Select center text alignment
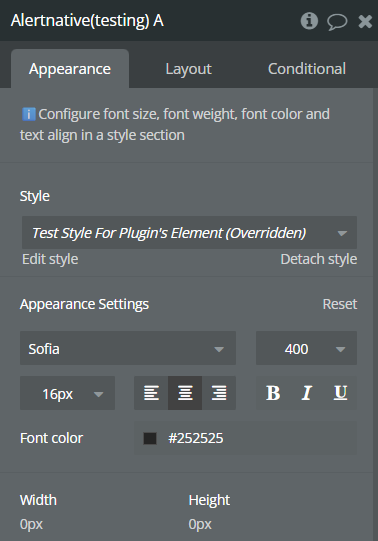The height and width of the screenshot is (541, 378). tap(185, 393)
